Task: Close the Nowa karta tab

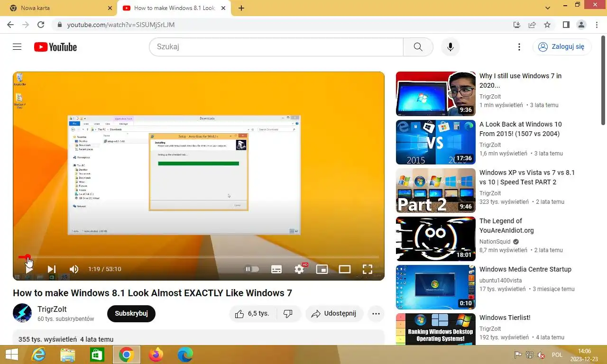Action: click(110, 8)
